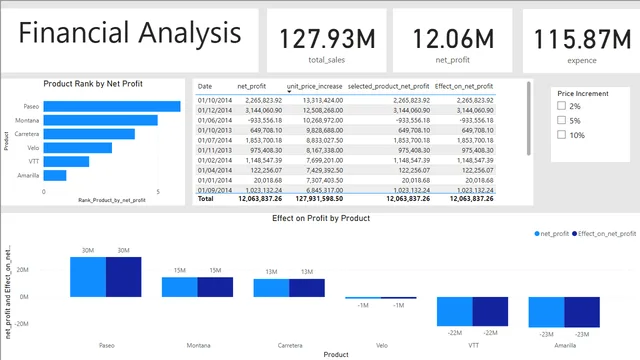Select the VTT bar in rank chart
The width and height of the screenshot is (640, 360).
click(66, 162)
